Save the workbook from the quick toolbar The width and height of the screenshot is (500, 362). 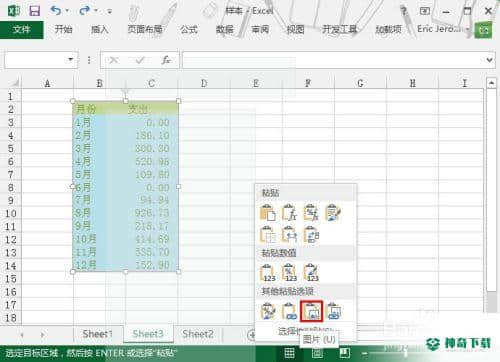34,11
